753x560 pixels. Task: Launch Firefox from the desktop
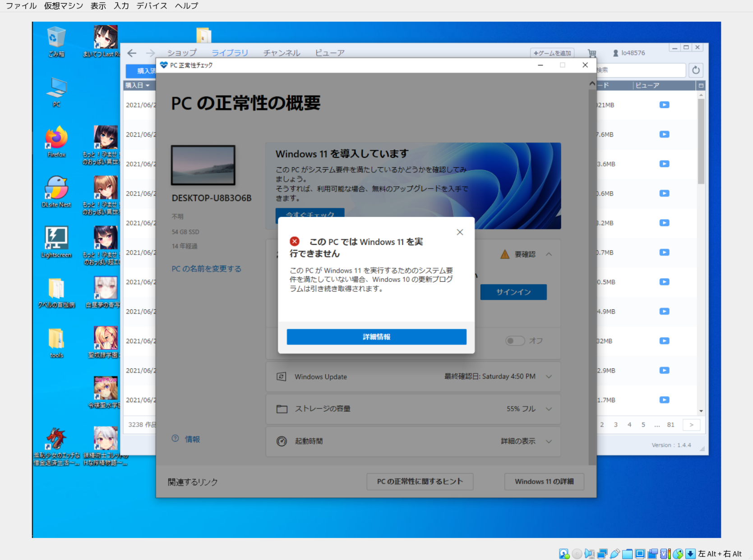click(56, 142)
